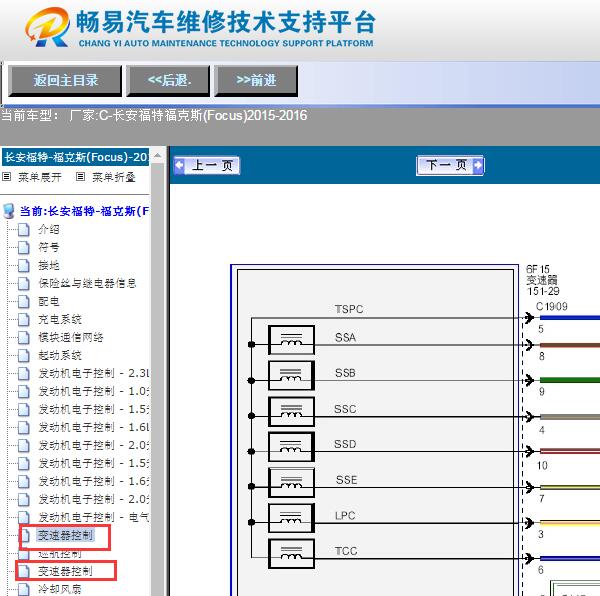The height and width of the screenshot is (596, 600).
Task: Collapse all menus with 菜单折叠
Action: 114,177
